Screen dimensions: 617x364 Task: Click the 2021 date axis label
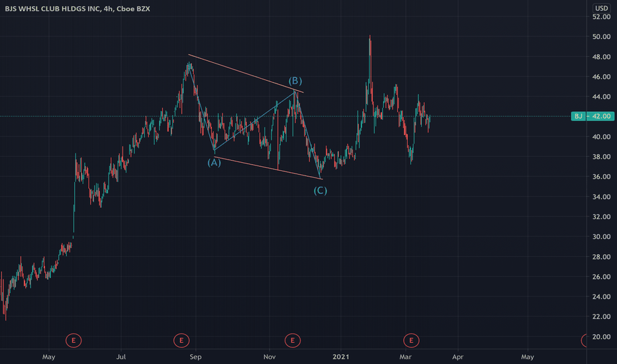[341, 357]
